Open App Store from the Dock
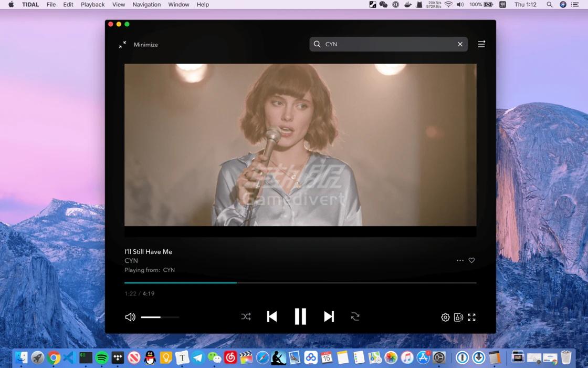The image size is (588, 368). [423, 357]
